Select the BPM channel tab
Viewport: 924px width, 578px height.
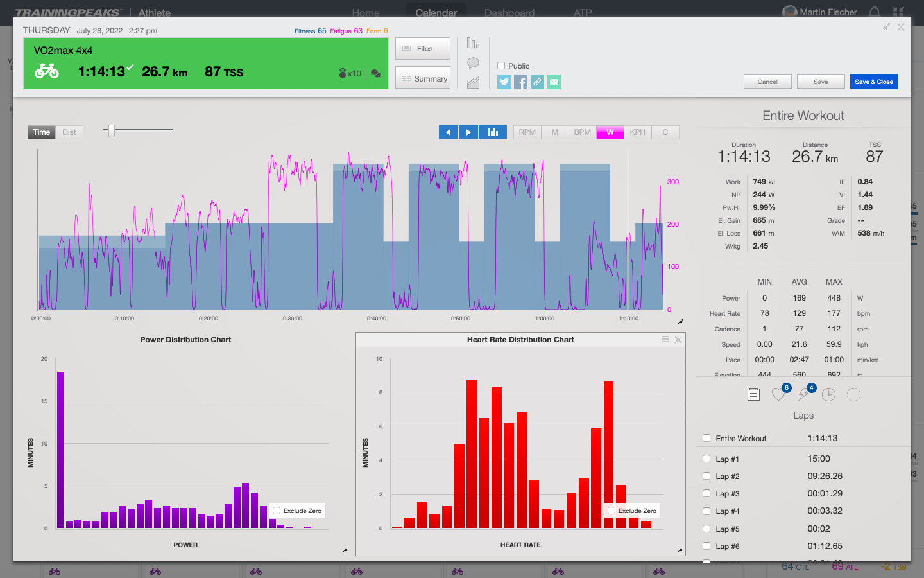coord(582,132)
